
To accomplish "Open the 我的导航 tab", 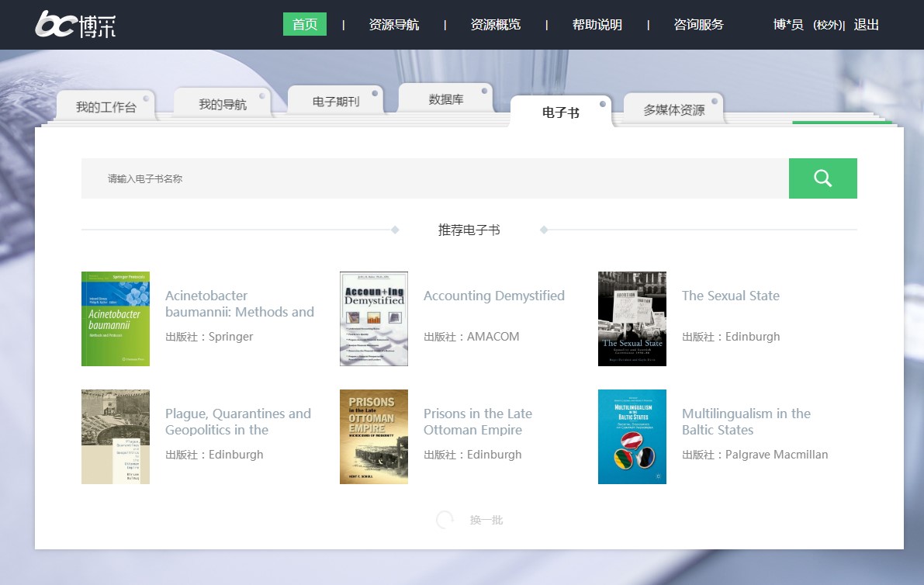I will pyautogui.click(x=223, y=105).
